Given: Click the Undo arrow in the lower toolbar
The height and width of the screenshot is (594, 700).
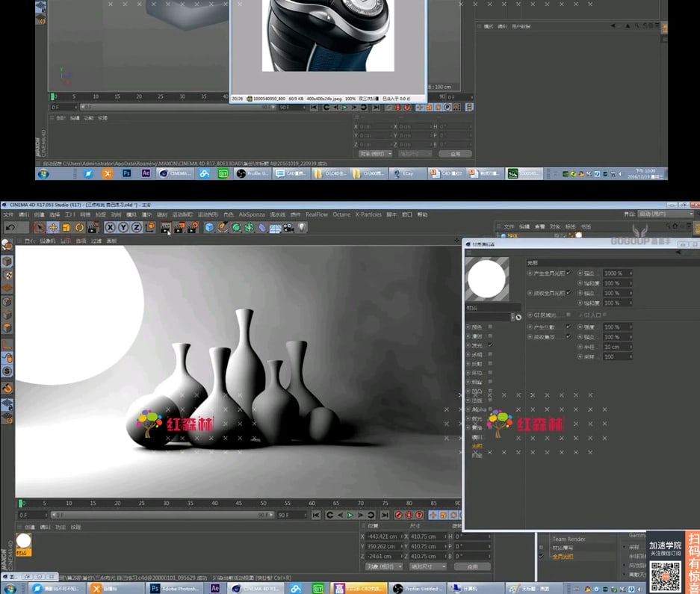Looking at the screenshot, I should [x=10, y=227].
